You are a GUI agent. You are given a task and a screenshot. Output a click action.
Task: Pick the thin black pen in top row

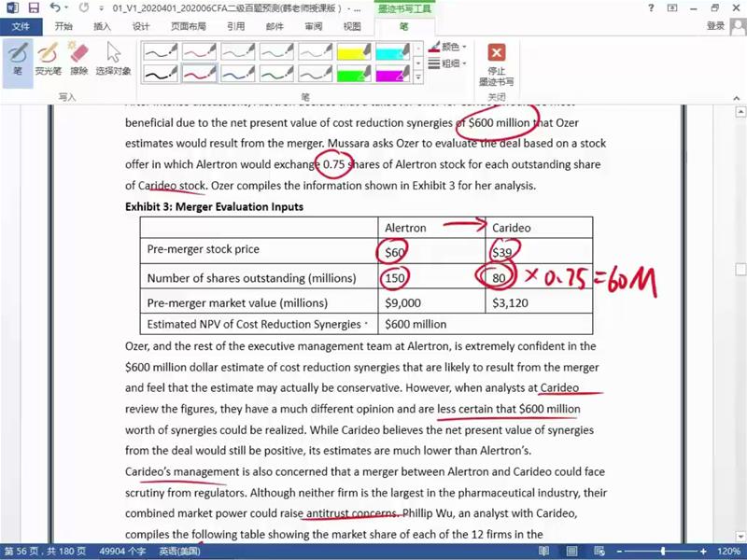[161, 51]
